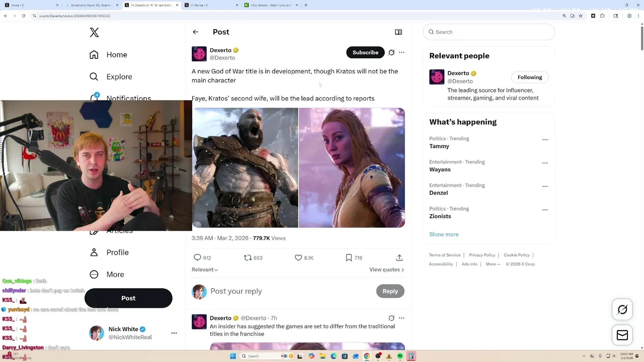
Task: Click the black Post button
Action: point(128,298)
